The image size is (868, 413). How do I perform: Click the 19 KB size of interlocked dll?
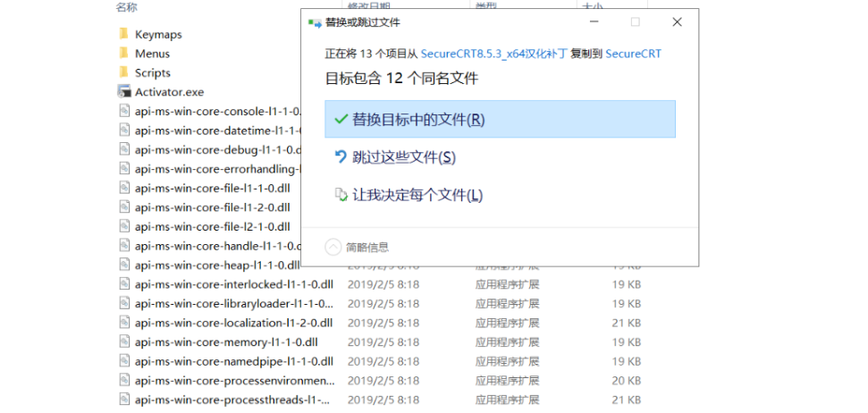[626, 284]
